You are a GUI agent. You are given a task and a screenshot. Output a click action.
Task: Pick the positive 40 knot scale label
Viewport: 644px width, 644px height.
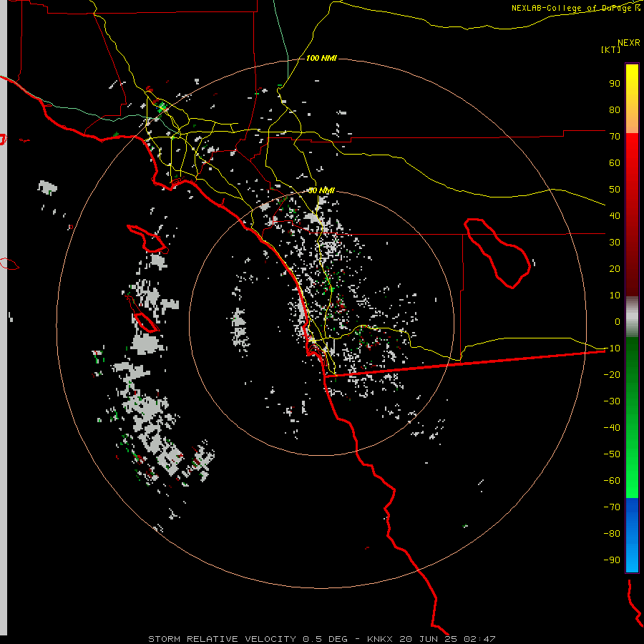point(615,216)
